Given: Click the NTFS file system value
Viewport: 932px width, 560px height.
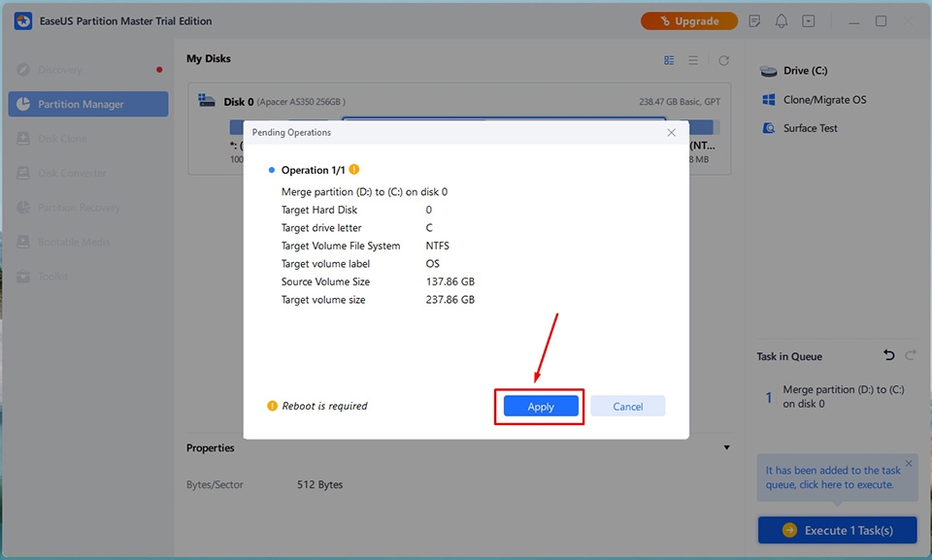Looking at the screenshot, I should point(438,246).
